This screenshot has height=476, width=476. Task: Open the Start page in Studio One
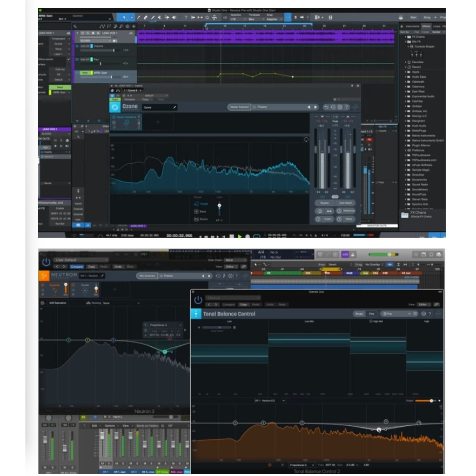tap(413, 18)
